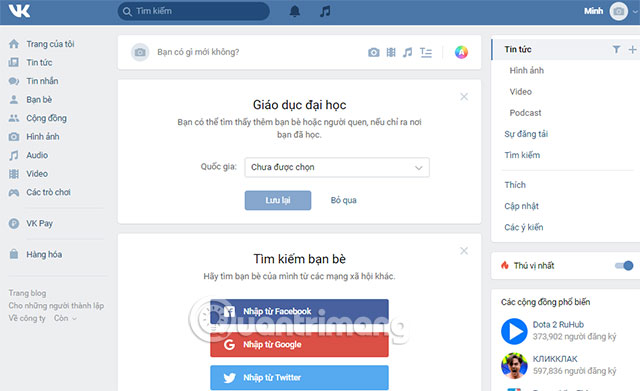Open the Dota 2 RuHub community avatar

tap(514, 331)
